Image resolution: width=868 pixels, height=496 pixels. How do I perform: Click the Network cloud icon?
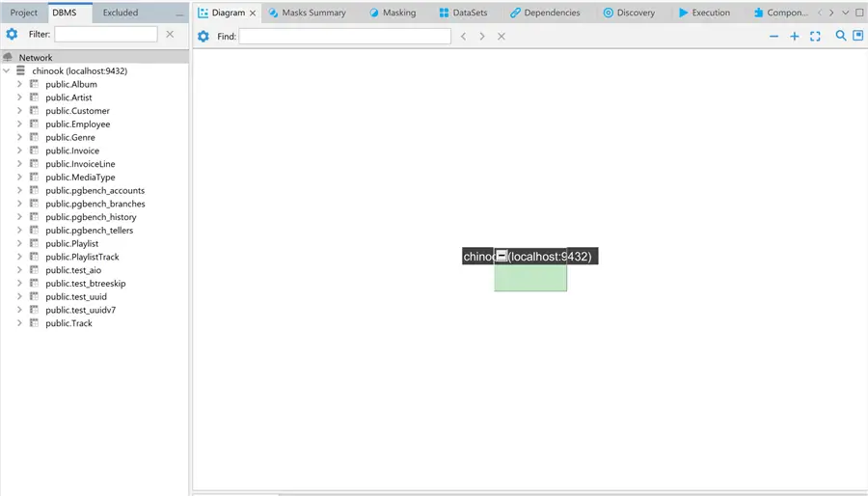[x=8, y=57]
